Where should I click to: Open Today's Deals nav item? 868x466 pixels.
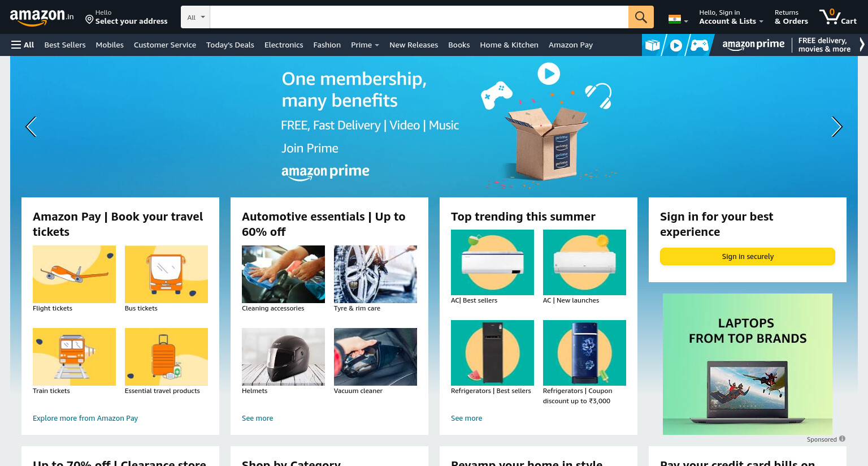[x=230, y=45]
